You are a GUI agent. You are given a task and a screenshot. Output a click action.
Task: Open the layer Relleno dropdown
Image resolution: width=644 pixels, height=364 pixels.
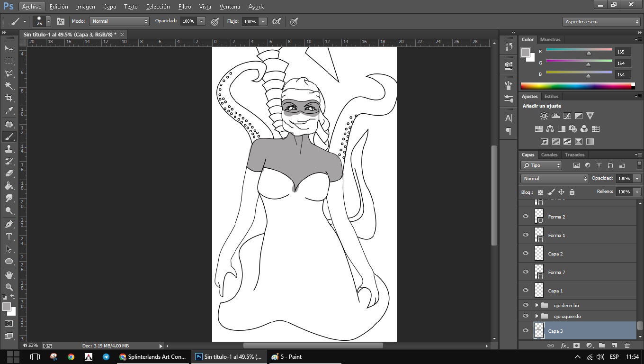(x=637, y=192)
